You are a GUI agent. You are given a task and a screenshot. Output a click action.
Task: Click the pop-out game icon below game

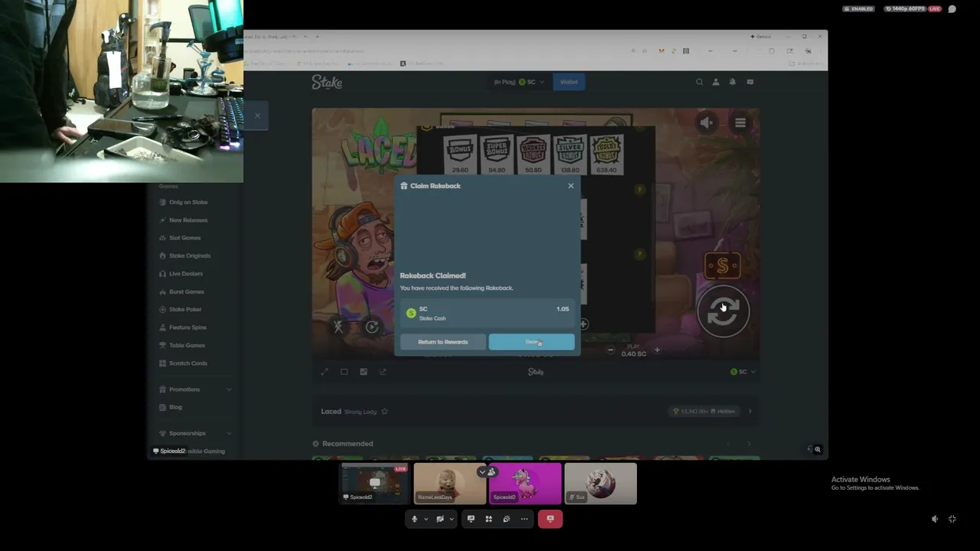383,372
